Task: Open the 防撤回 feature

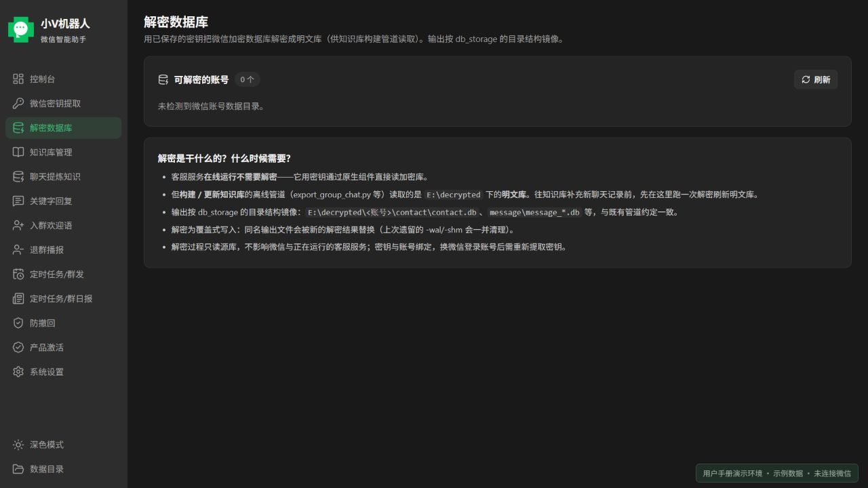Action: [64, 323]
